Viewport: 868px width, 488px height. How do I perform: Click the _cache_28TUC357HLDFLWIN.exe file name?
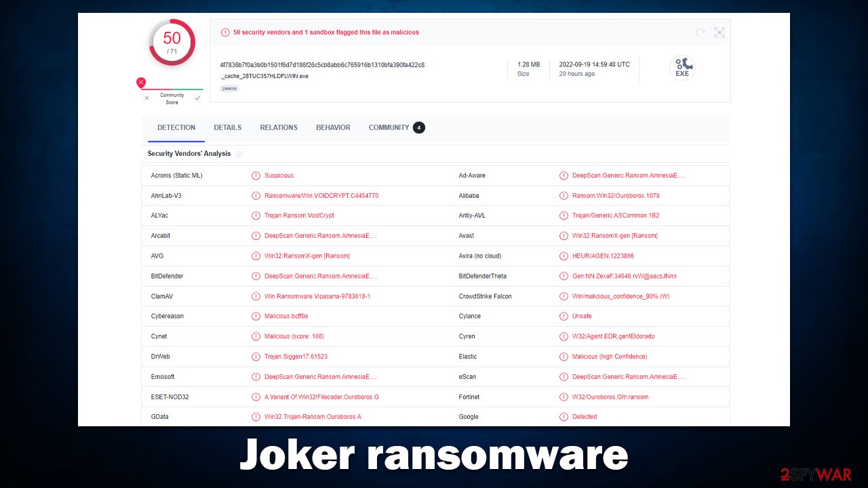point(264,76)
